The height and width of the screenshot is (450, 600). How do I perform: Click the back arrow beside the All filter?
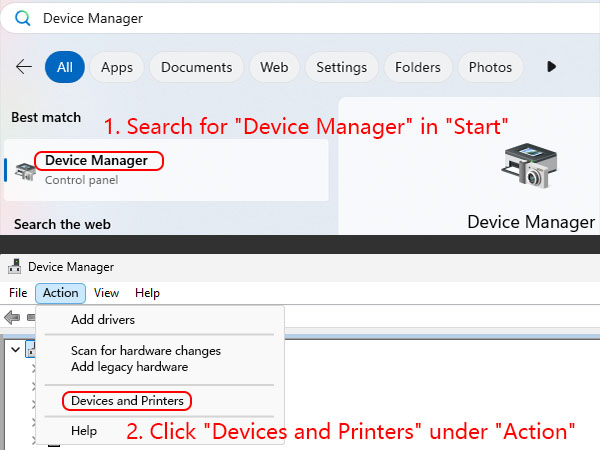pyautogui.click(x=24, y=67)
